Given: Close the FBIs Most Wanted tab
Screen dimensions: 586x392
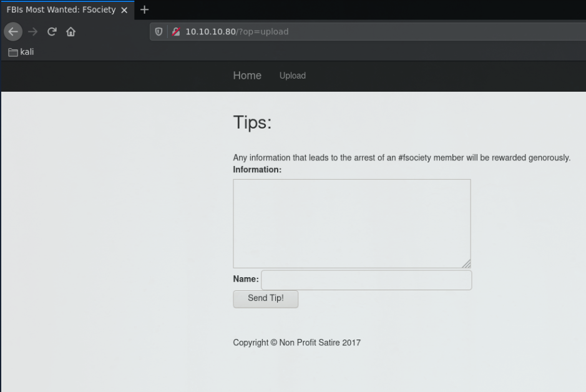Looking at the screenshot, I should tap(124, 10).
